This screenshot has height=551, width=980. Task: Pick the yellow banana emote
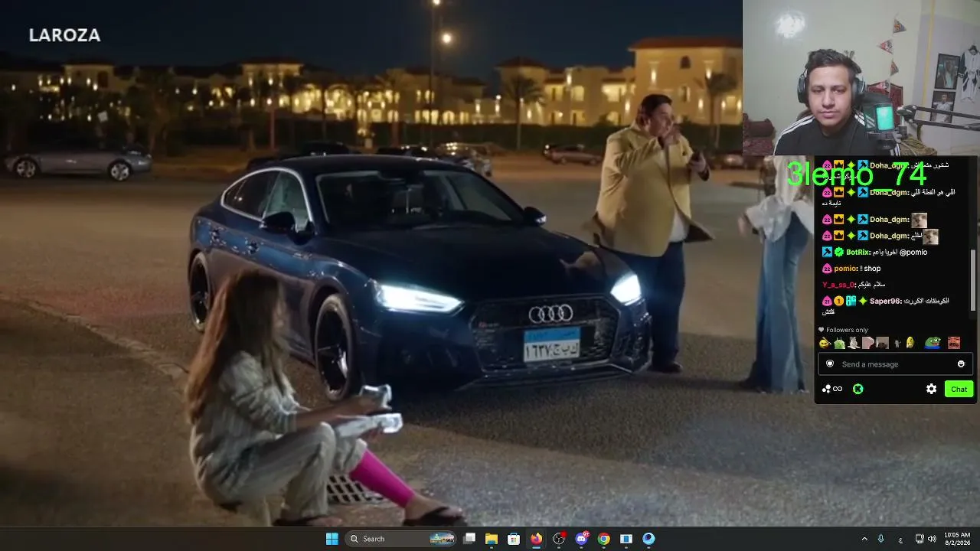pos(910,343)
